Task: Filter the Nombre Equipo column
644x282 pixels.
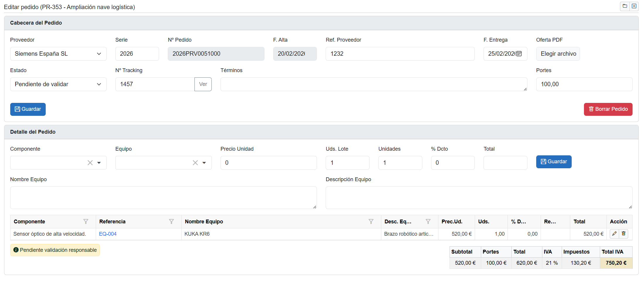Action: (x=371, y=222)
